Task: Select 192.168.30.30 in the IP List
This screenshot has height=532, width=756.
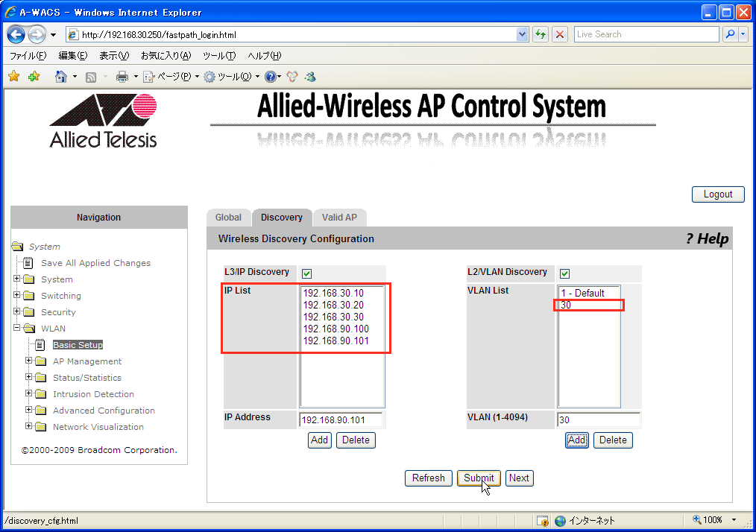Action: [x=333, y=317]
